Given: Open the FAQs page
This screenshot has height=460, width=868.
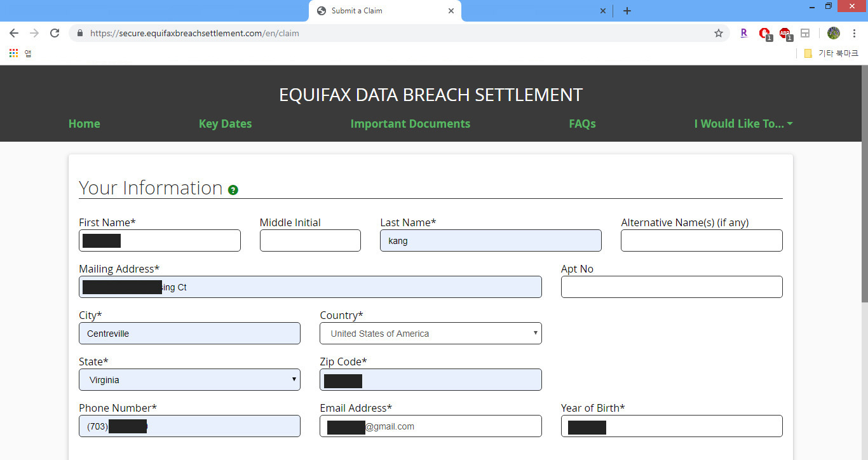Looking at the screenshot, I should tap(583, 124).
